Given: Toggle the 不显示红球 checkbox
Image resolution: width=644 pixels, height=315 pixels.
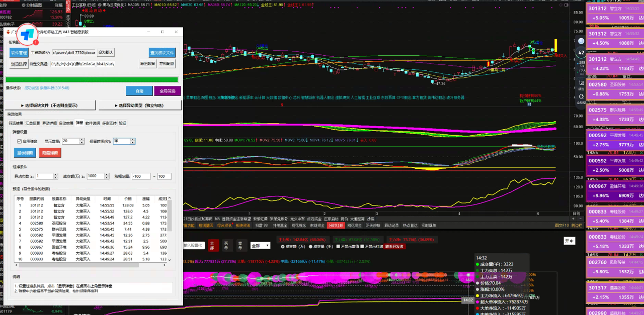Looking at the screenshot, I should pos(363,247).
